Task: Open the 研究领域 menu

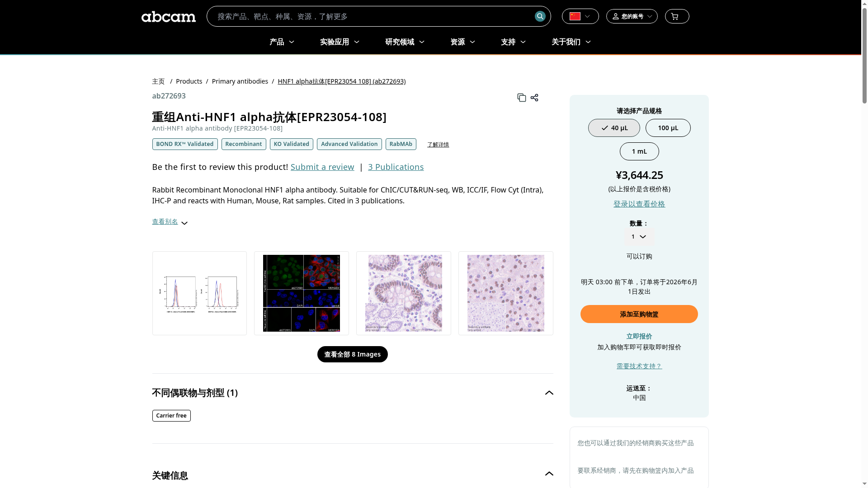Action: tap(405, 42)
